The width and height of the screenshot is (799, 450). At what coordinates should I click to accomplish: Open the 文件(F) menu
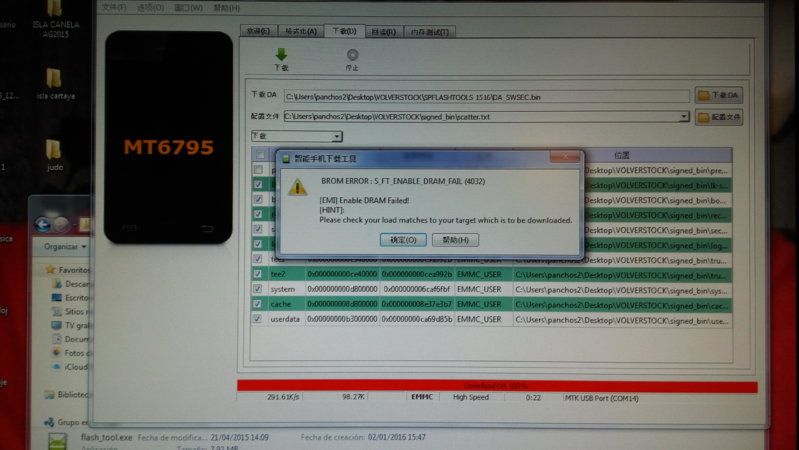[114, 8]
